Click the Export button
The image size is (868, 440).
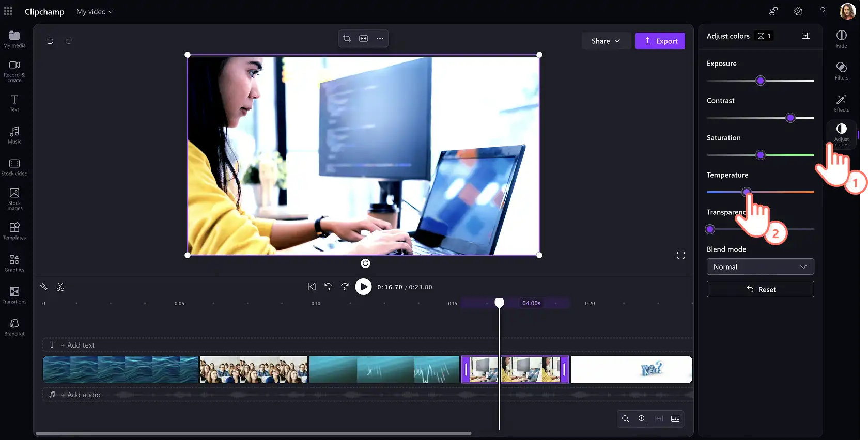(660, 41)
